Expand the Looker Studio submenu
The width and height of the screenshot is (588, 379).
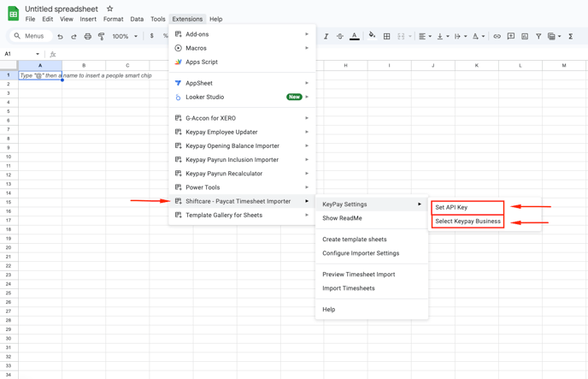tap(242, 97)
